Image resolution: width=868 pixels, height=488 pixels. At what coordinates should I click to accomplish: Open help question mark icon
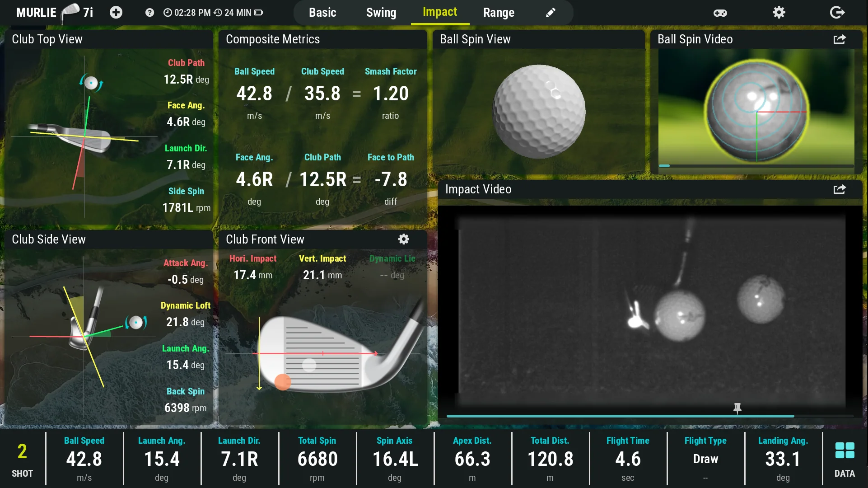[x=149, y=13]
